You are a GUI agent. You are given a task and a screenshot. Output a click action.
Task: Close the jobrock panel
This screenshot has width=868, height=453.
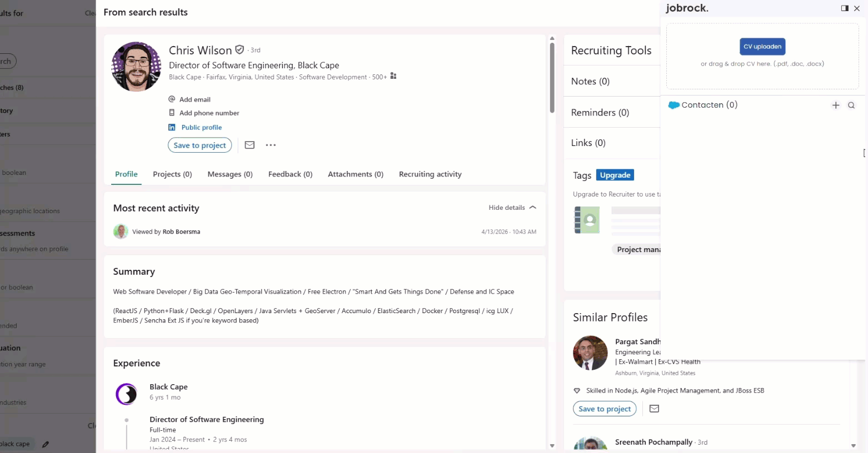[x=857, y=8]
